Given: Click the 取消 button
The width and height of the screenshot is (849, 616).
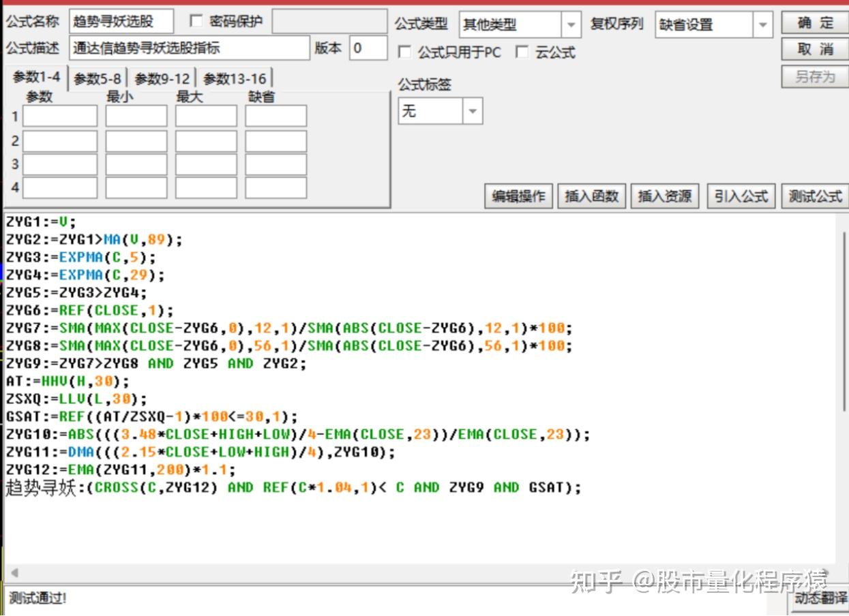Looking at the screenshot, I should click(815, 49).
